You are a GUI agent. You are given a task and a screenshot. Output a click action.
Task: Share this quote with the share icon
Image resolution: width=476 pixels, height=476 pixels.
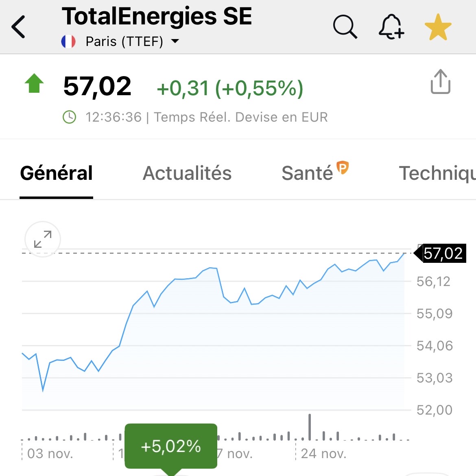point(440,82)
